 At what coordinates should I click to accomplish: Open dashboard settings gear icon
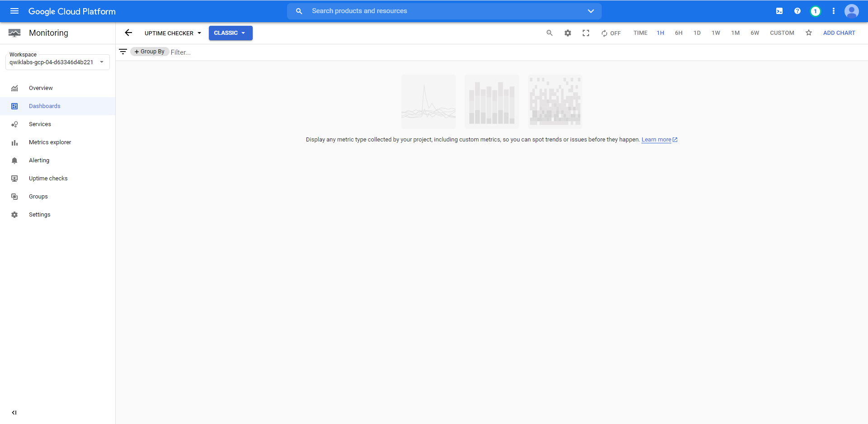coord(568,33)
